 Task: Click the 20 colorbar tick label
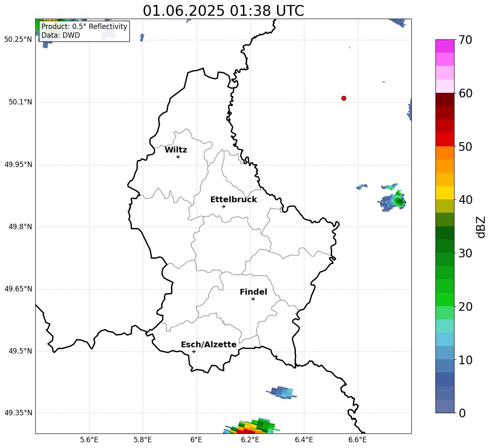click(465, 307)
